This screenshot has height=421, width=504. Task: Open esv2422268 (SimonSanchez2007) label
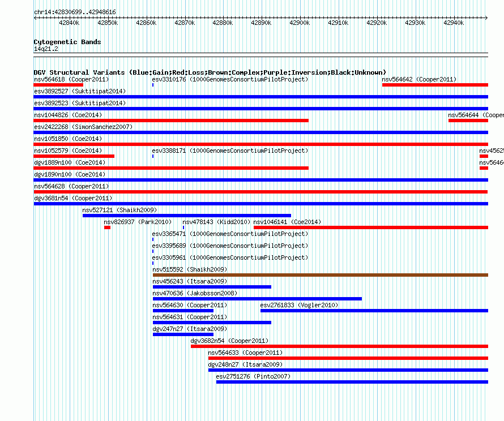click(x=83, y=127)
